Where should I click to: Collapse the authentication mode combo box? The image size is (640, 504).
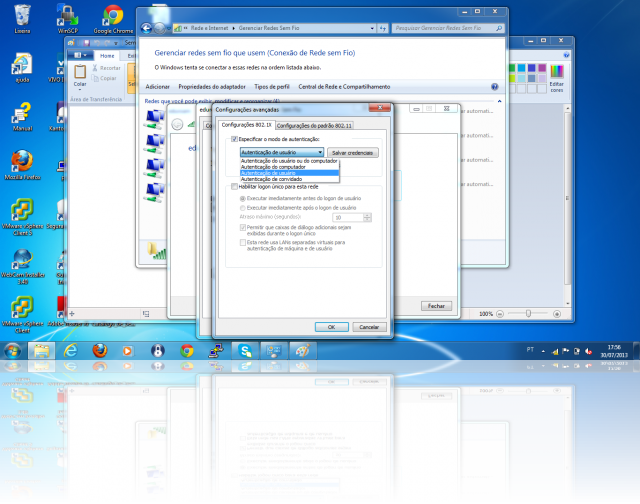tap(320, 152)
